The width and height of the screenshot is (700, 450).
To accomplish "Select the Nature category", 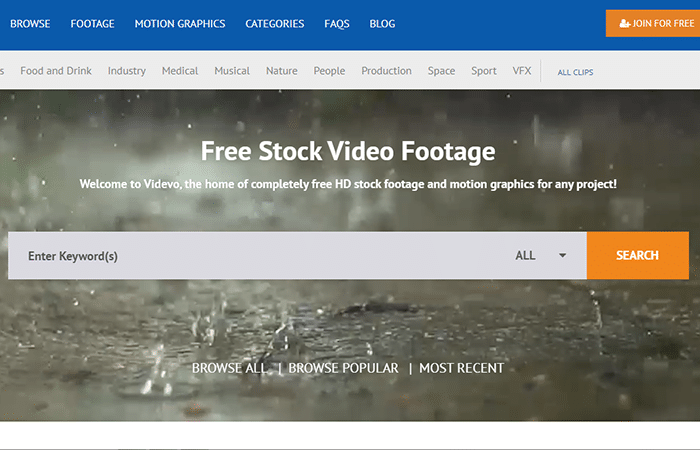I will (x=282, y=71).
